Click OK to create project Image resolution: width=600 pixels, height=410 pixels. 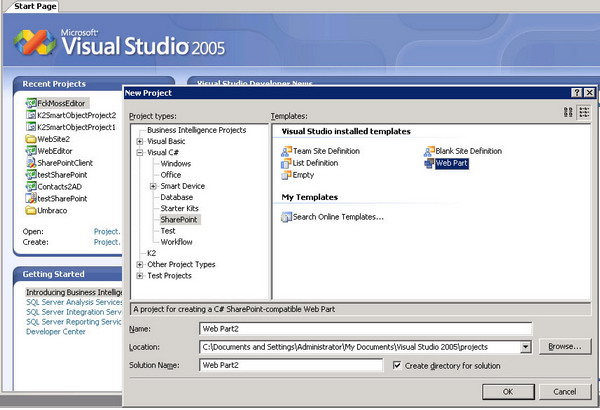(508, 392)
